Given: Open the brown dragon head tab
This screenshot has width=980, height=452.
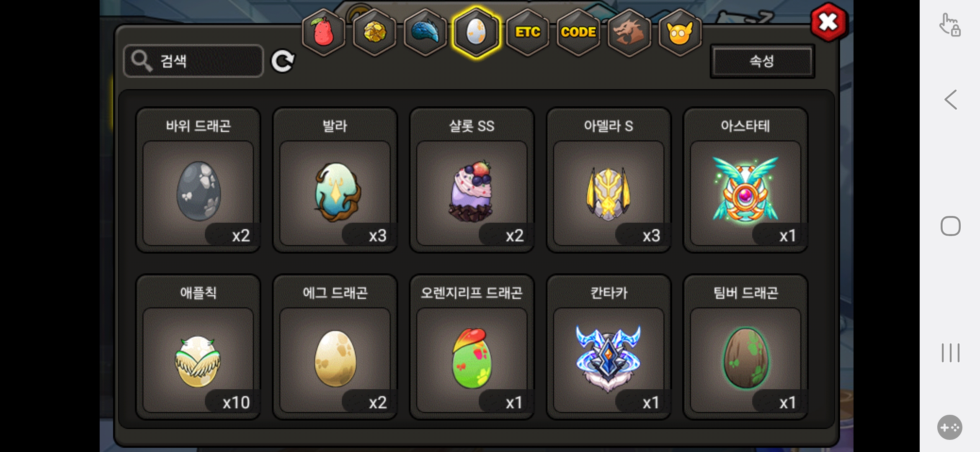Looking at the screenshot, I should point(629,32).
